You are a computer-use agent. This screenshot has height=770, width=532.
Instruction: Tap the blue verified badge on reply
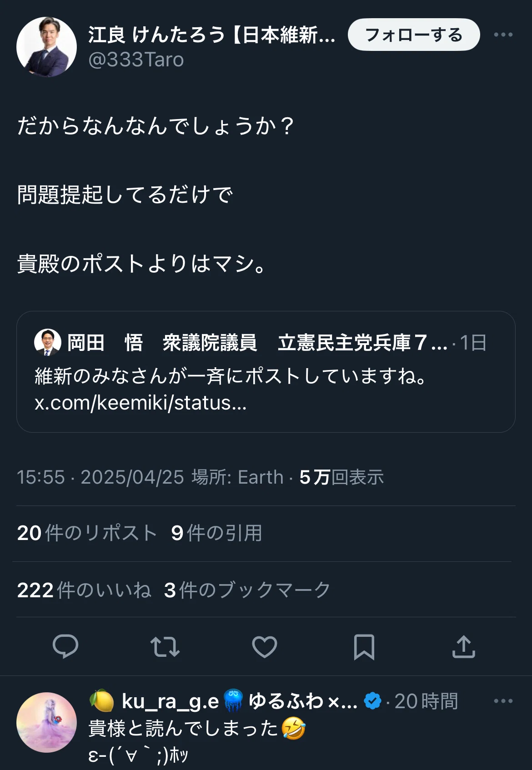[x=373, y=701]
